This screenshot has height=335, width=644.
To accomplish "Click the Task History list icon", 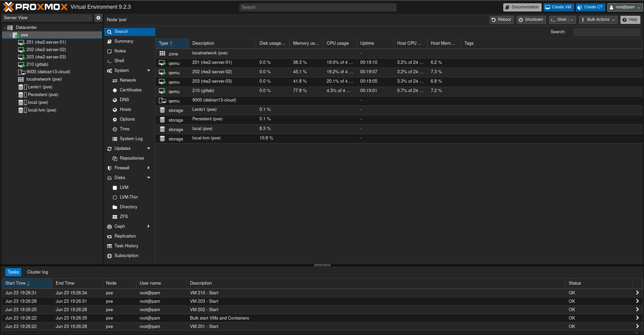I will [x=109, y=246].
